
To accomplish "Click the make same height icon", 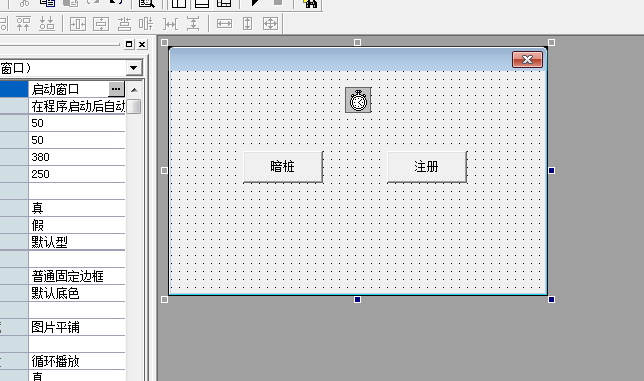I will click(x=247, y=24).
